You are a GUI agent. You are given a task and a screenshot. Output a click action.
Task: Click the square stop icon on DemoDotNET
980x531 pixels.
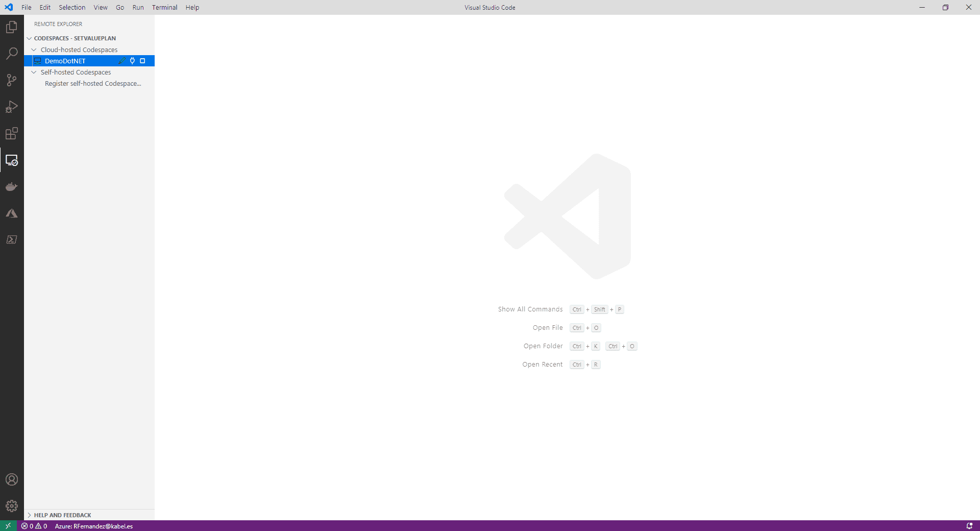point(142,61)
